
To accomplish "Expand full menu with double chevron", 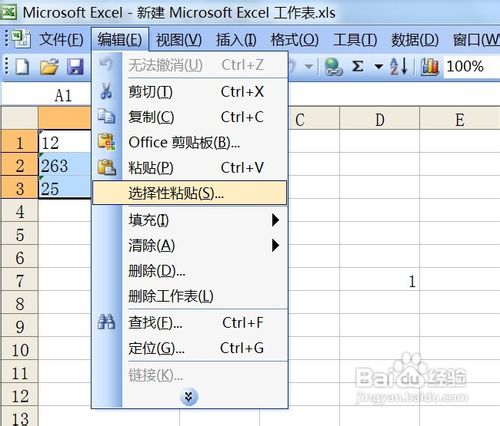I will click(189, 397).
